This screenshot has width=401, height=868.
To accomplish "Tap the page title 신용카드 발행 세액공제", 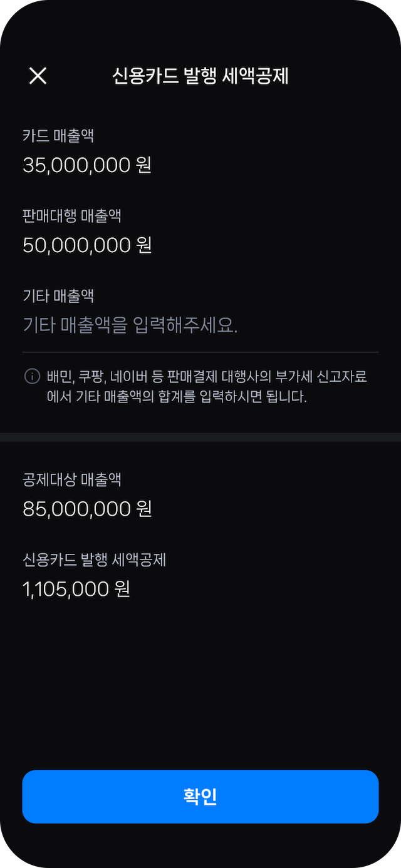I will coord(200,76).
